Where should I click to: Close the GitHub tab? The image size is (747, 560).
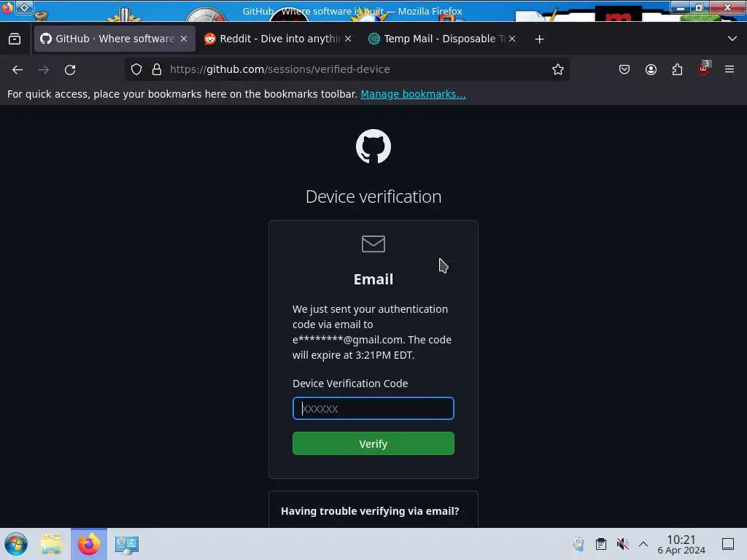tap(184, 39)
